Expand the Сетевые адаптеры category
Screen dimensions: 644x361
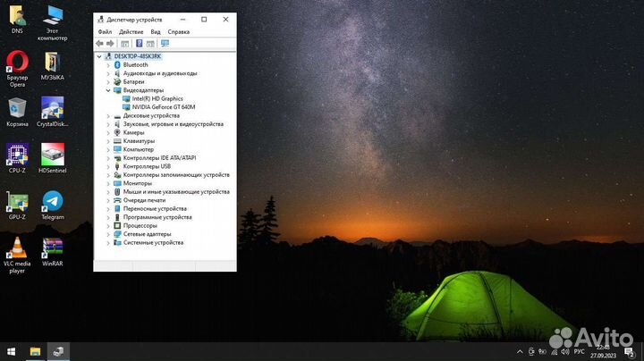point(108,234)
